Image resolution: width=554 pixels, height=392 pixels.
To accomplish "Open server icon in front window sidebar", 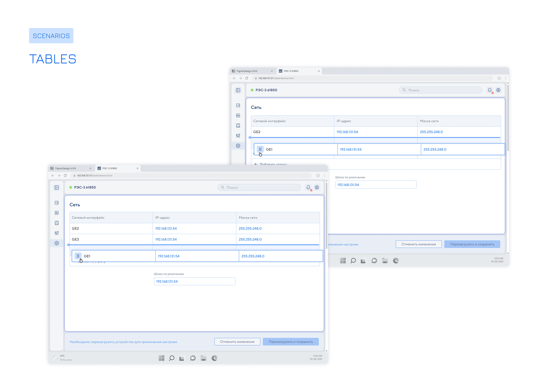I will tap(57, 203).
